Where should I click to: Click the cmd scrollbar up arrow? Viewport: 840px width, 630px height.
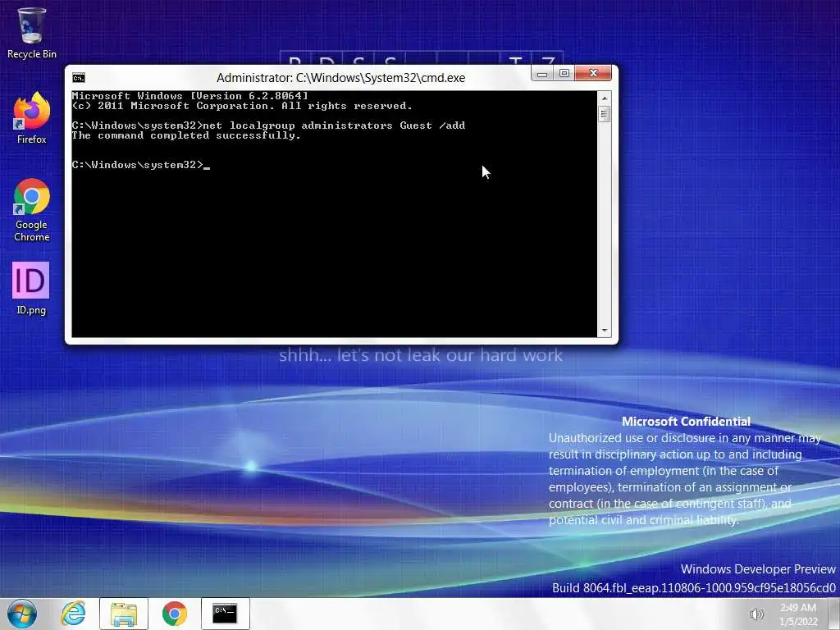point(605,98)
